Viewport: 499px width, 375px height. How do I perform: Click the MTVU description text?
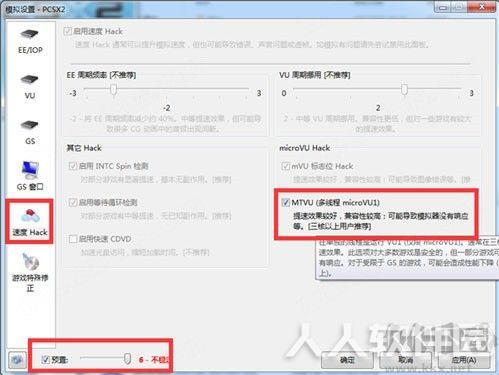[381, 221]
